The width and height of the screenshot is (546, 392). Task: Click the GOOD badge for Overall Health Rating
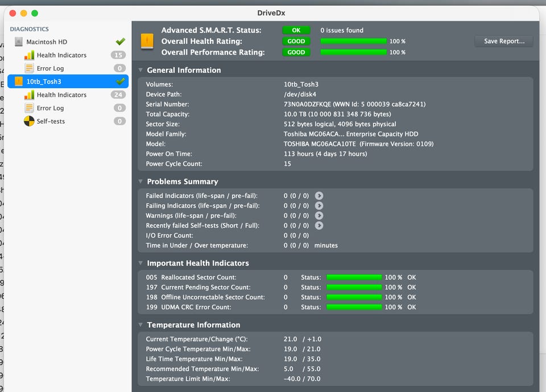296,41
